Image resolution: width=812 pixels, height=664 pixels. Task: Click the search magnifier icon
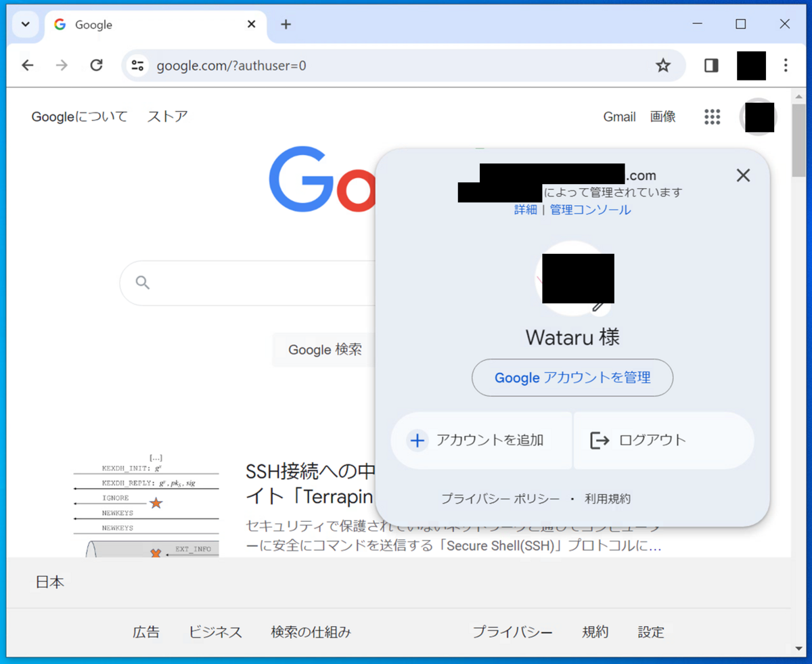(142, 282)
